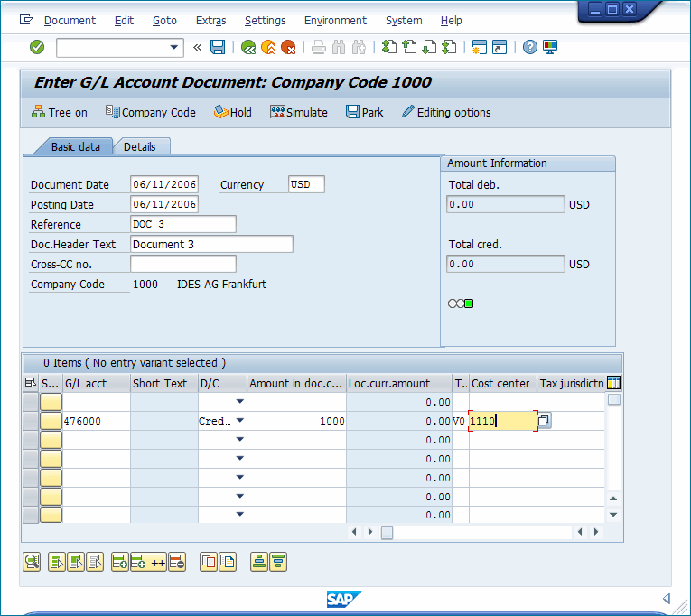Click the red Cancel icon
Image resolution: width=691 pixels, height=616 pixels.
click(x=288, y=47)
